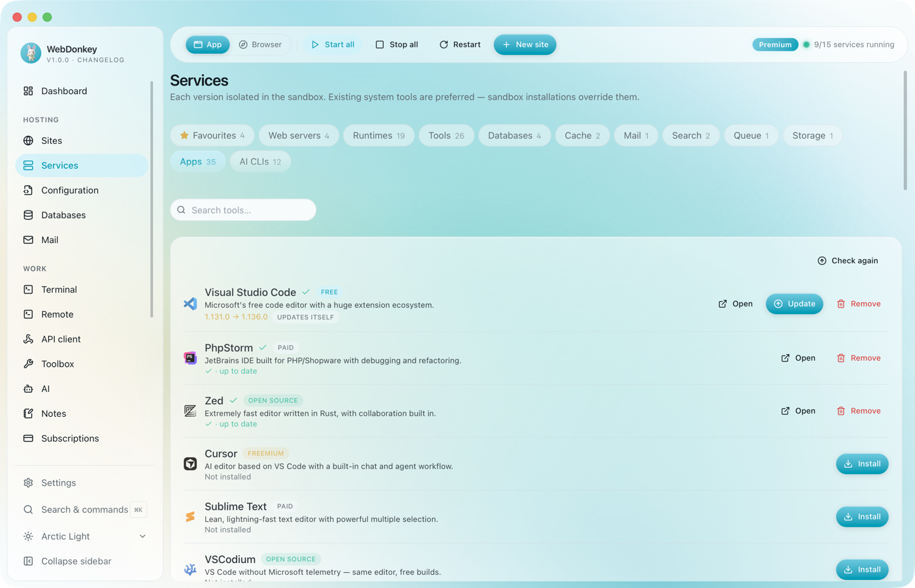Install Cursor
This screenshot has width=915, height=588.
point(862,464)
